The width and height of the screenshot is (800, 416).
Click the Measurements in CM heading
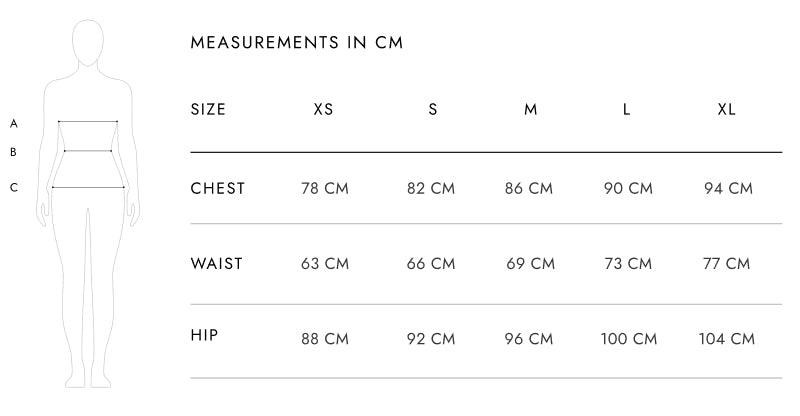pos(296,43)
